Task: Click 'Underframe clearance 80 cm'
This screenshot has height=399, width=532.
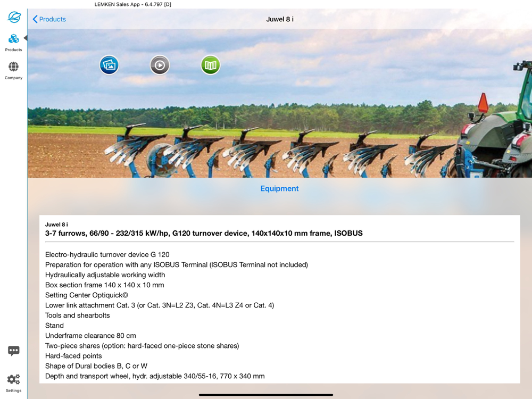Action: point(90,336)
